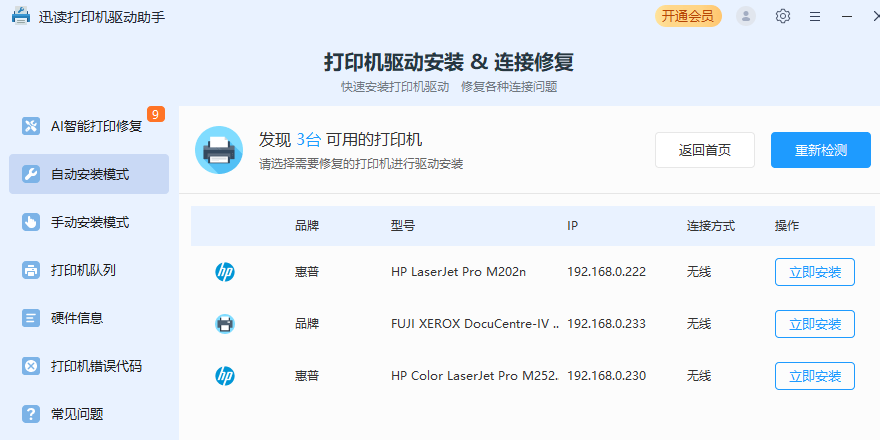Click printer icon for FUJI XEROX row
The image size is (880, 440).
[225, 324]
